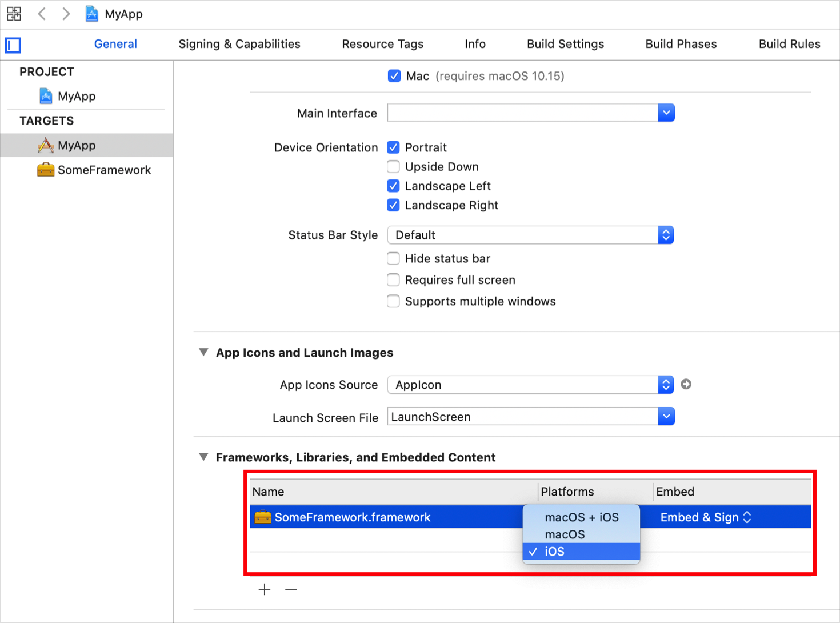
Task: Enable Supports multiple windows checkbox
Action: [x=393, y=301]
